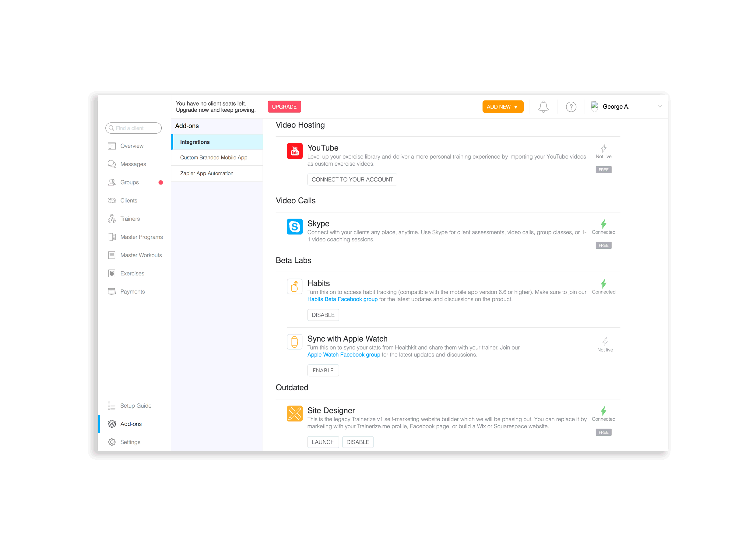Image resolution: width=756 pixels, height=548 pixels.
Task: Click the Skype logo icon
Action: click(x=295, y=227)
